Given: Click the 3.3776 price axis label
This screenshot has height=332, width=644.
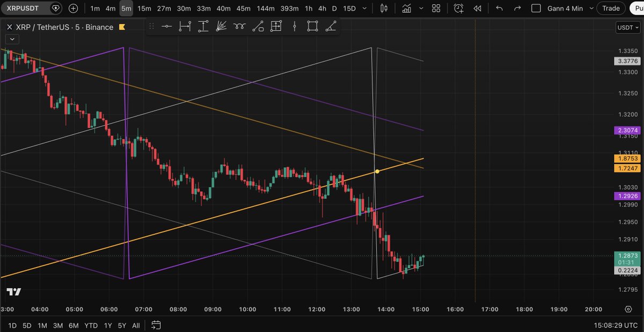Looking at the screenshot, I should 627,61.
